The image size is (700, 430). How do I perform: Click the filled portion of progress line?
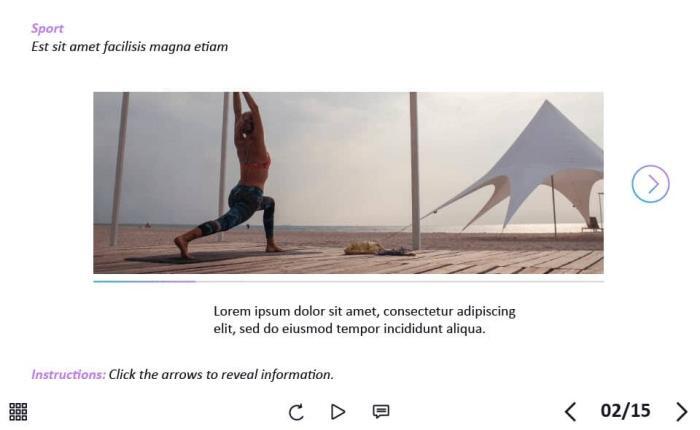(145, 281)
